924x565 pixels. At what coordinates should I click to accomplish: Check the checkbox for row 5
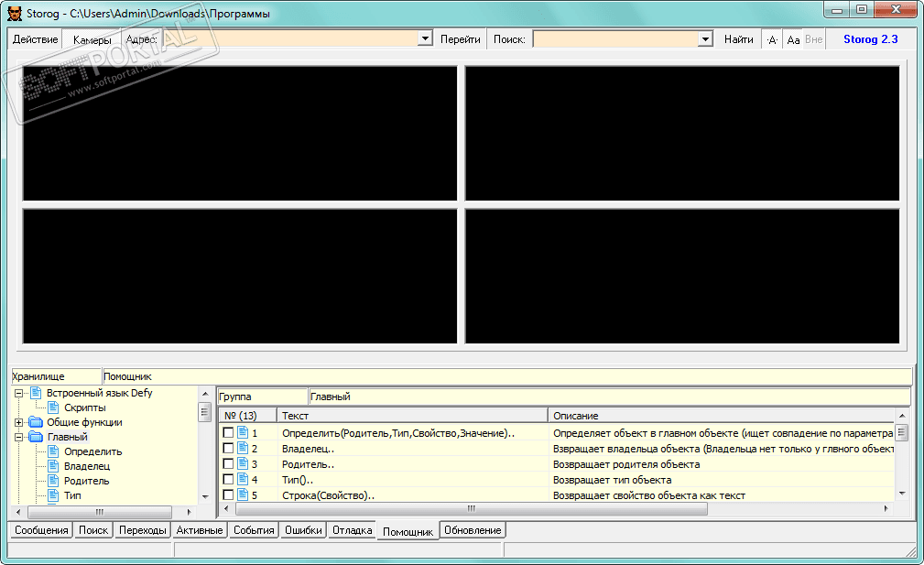[x=228, y=494]
